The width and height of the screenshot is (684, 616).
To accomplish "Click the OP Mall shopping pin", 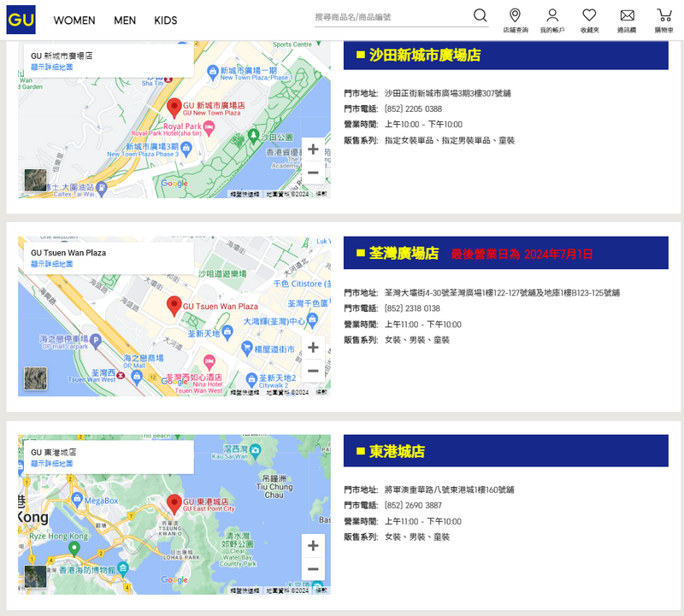I will pos(137,378).
